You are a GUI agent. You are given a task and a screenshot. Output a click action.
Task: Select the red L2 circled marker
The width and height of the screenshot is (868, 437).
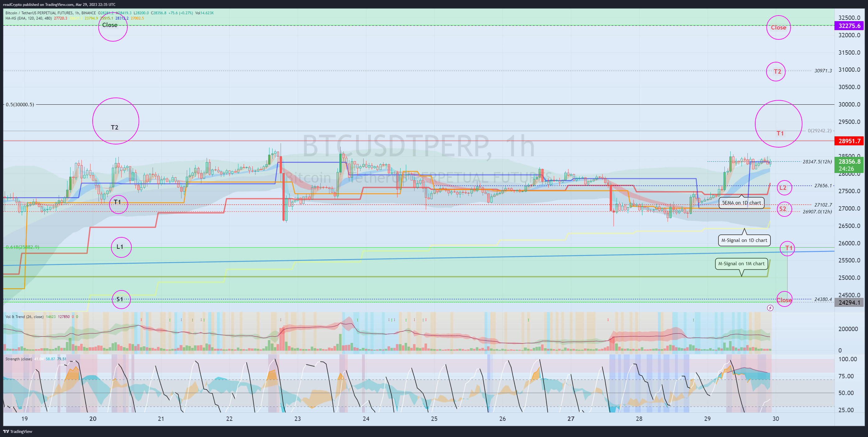tap(784, 188)
